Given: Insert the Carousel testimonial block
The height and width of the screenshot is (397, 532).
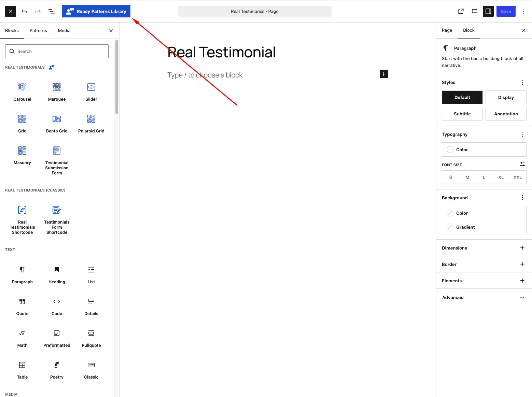Looking at the screenshot, I should [22, 92].
